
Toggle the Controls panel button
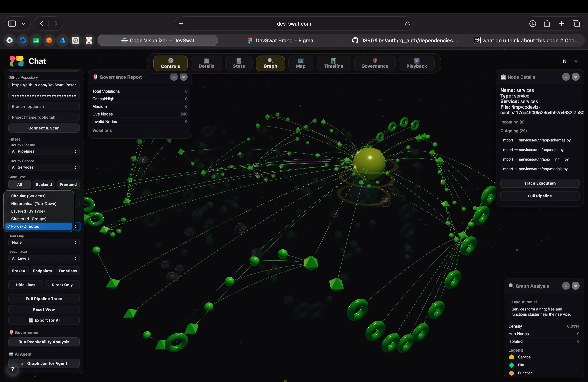tap(170, 63)
